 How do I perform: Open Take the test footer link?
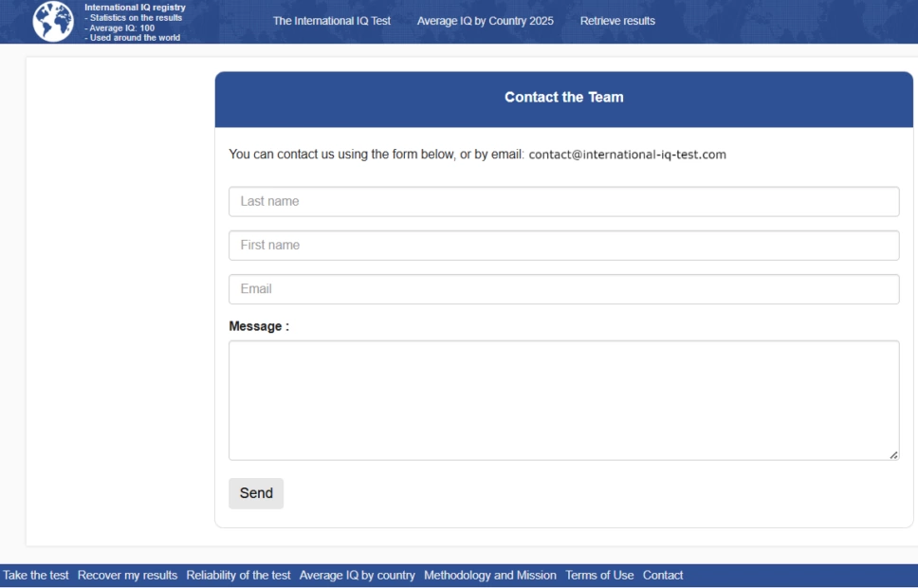[36, 576]
